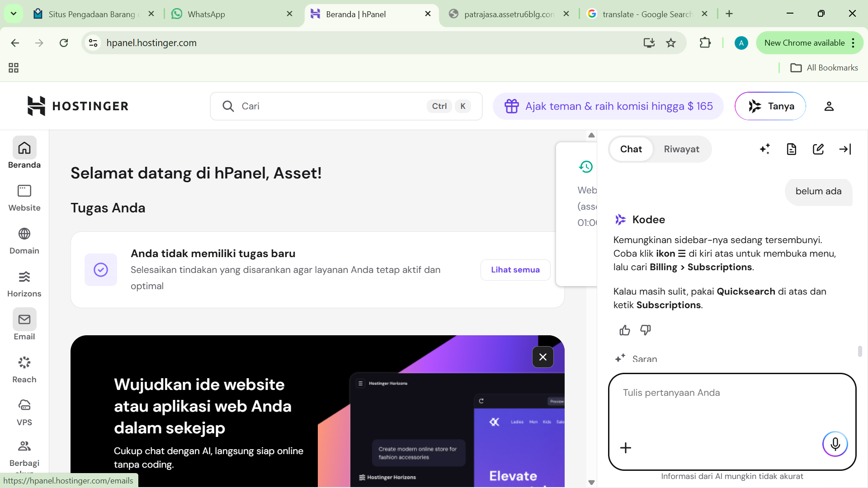Screen dimensions: 868x488
Task: Click the main page scrollbar down arrow
Action: click(591, 483)
